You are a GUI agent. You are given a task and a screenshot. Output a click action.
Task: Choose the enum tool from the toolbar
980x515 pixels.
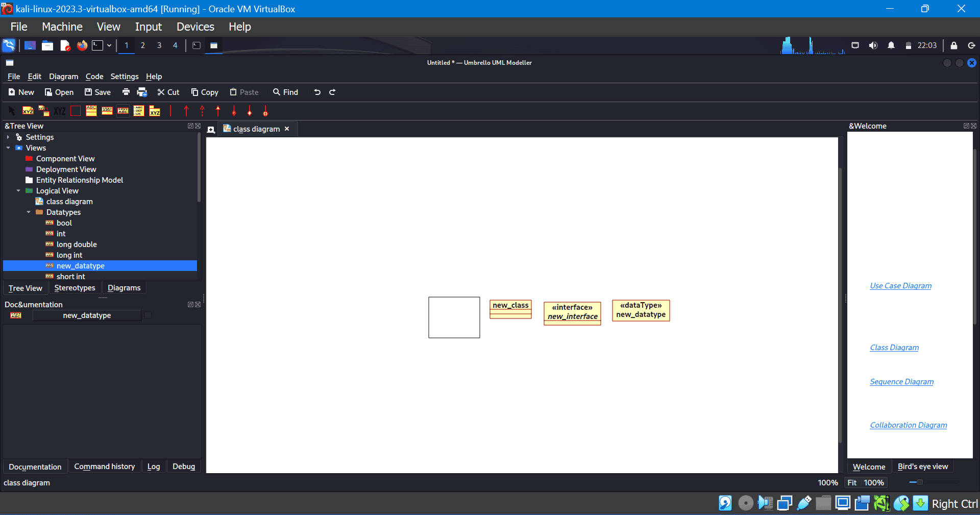(139, 111)
